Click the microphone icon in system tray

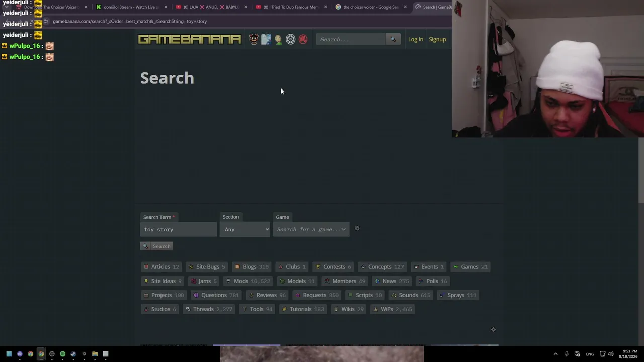(x=567, y=354)
